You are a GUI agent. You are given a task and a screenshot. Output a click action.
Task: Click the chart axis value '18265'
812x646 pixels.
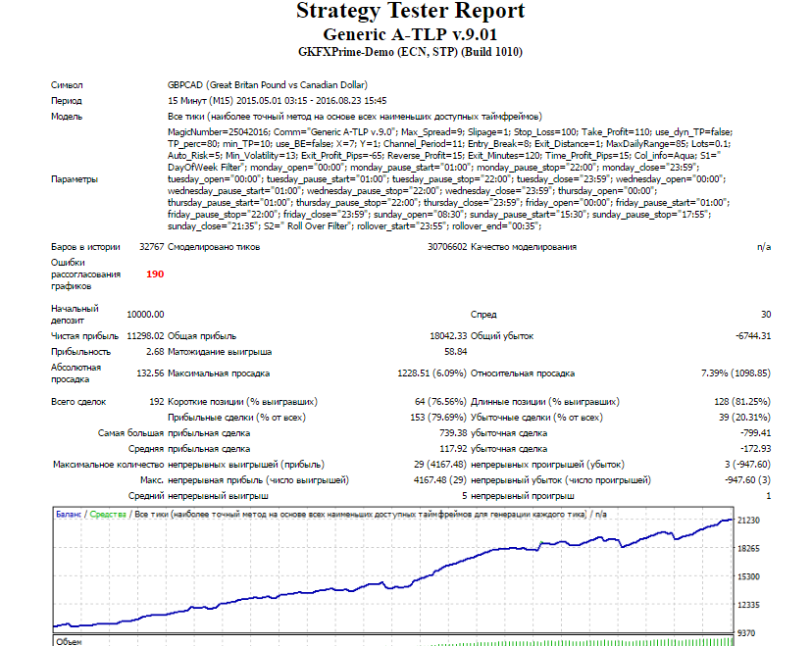748,548
